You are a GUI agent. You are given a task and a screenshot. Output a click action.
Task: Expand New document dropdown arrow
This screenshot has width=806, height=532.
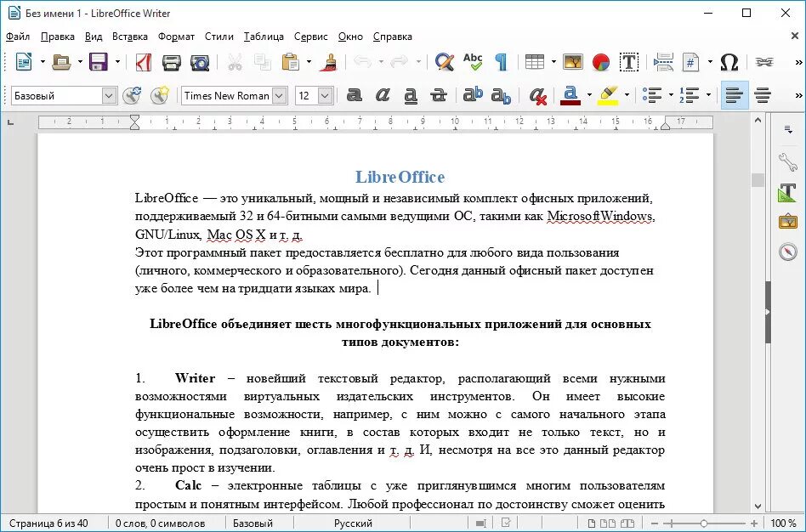tap(43, 62)
